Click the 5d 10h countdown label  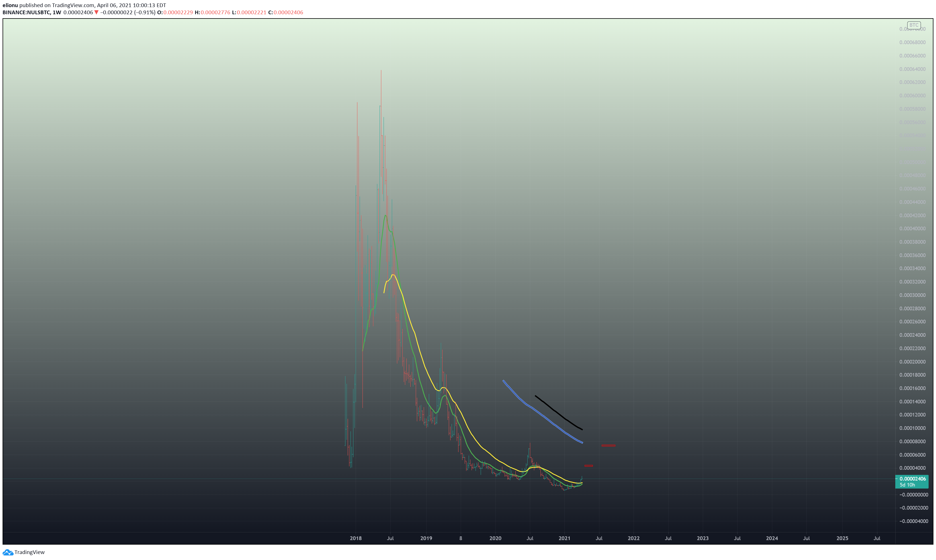point(907,485)
